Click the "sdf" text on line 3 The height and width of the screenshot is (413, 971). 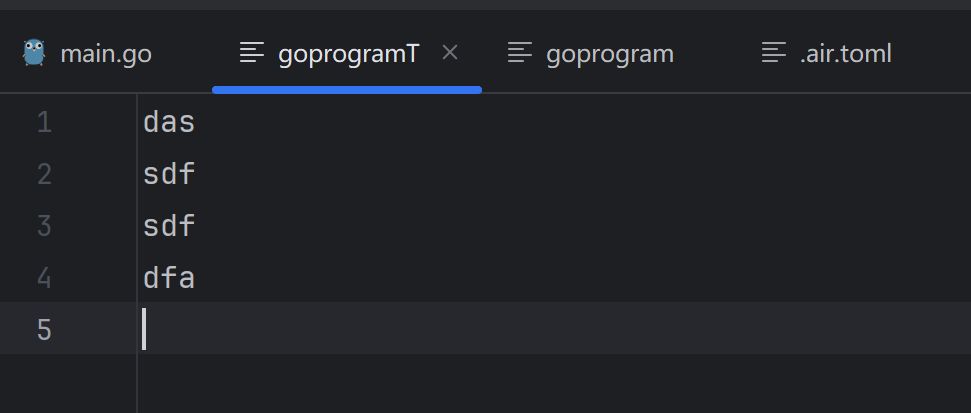pyautogui.click(x=169, y=226)
